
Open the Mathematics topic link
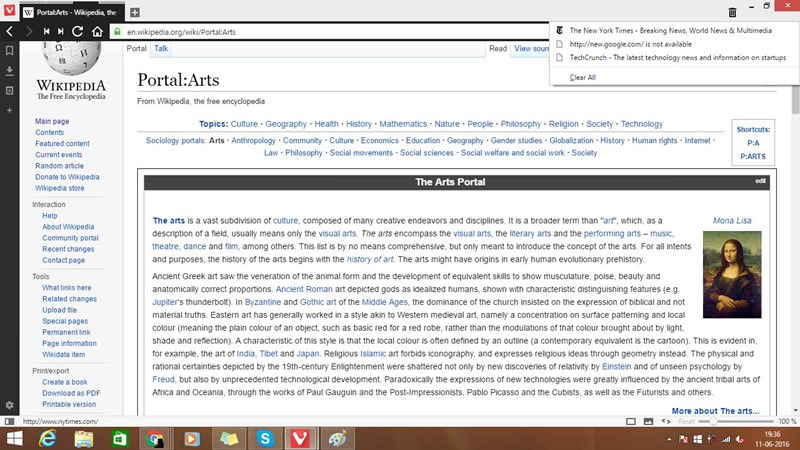pos(403,124)
